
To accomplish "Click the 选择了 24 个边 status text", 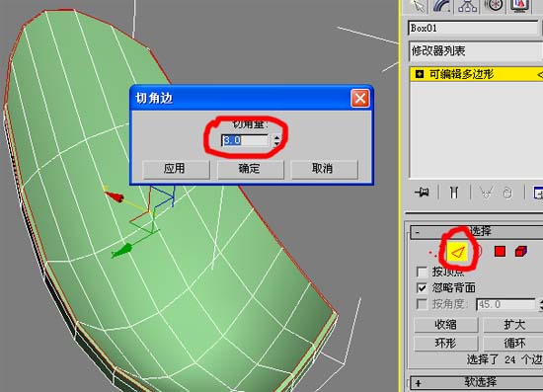I will [x=504, y=359].
